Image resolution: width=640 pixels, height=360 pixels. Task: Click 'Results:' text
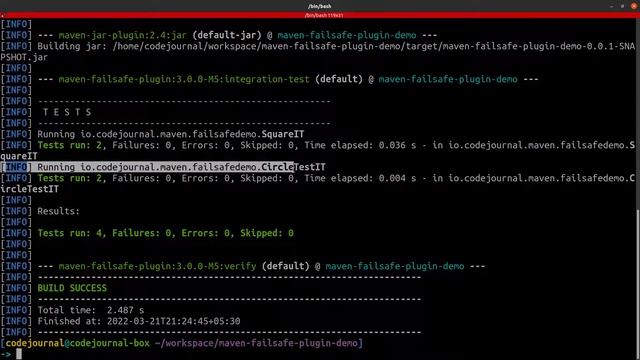[59, 211]
